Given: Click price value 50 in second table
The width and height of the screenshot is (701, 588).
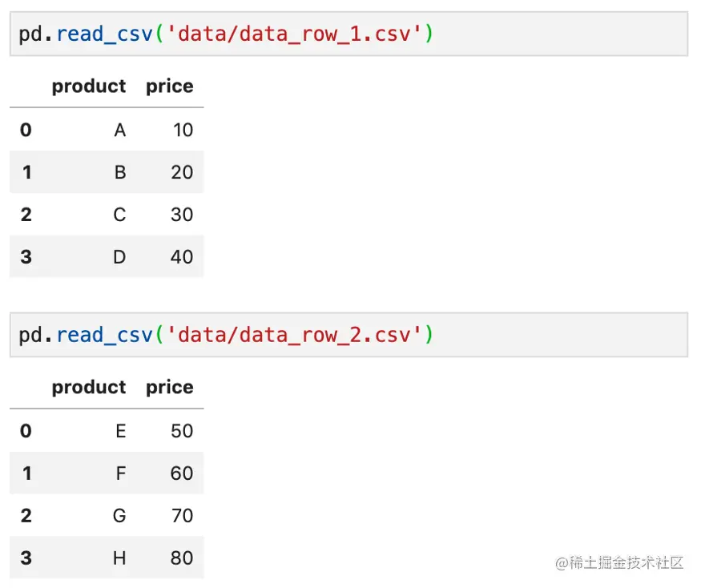Looking at the screenshot, I should (x=182, y=431).
